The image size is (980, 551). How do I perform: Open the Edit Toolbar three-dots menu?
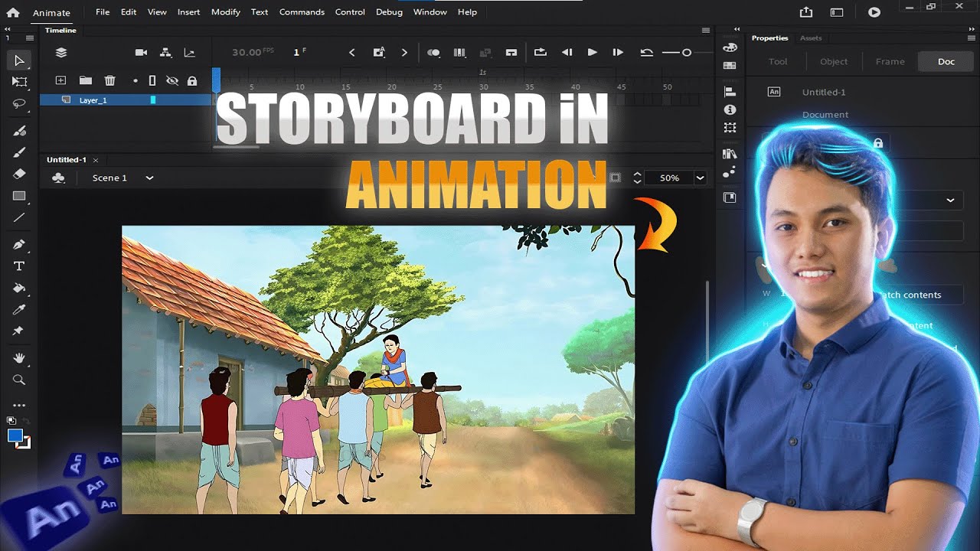19,406
